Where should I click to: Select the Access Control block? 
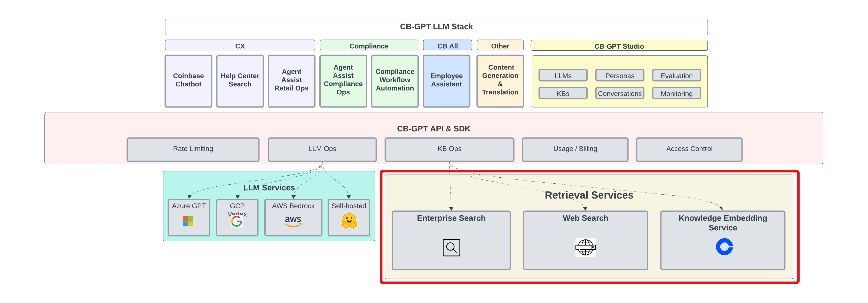pyautogui.click(x=689, y=149)
